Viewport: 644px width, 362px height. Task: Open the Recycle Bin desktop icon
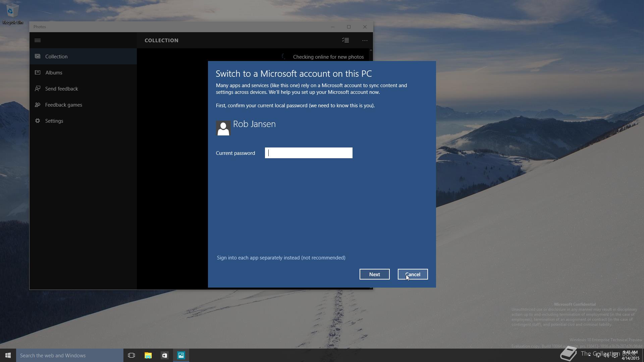tap(13, 13)
